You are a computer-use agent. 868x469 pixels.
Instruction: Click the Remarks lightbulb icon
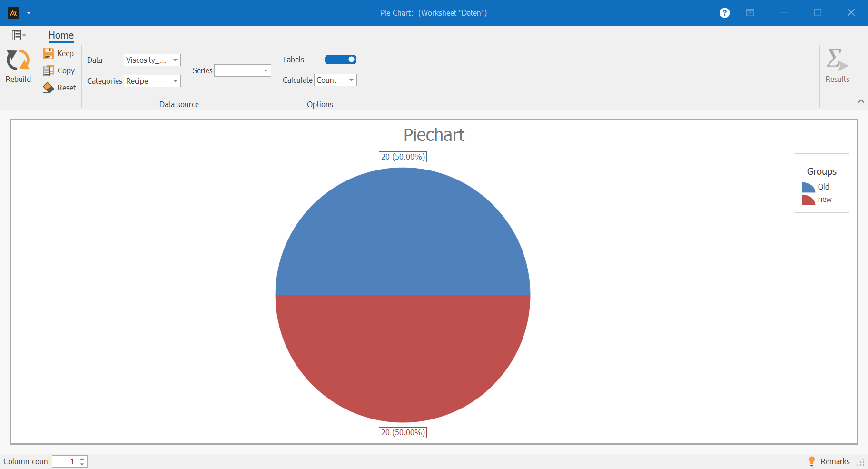pos(812,461)
